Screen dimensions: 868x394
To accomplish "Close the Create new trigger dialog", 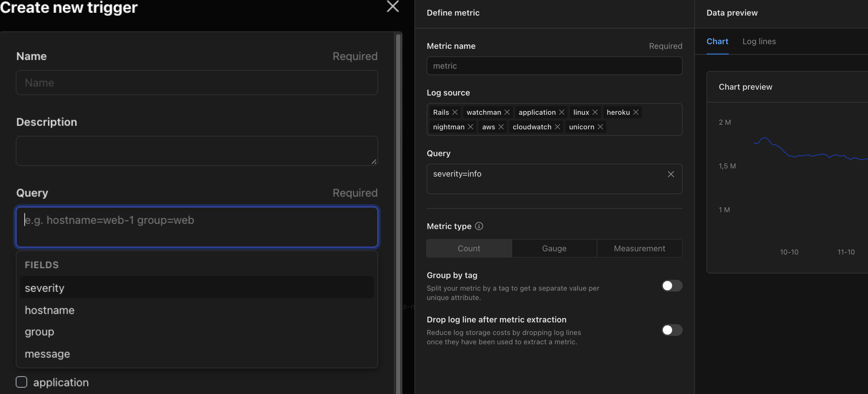I will coord(393,6).
